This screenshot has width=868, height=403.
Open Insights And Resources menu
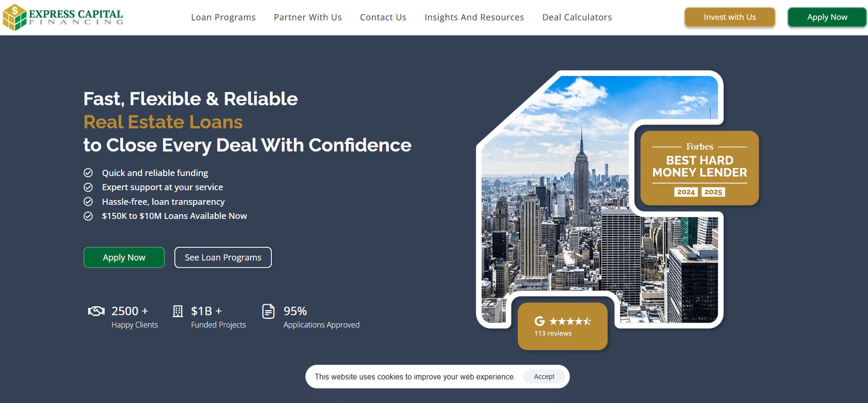pos(474,17)
